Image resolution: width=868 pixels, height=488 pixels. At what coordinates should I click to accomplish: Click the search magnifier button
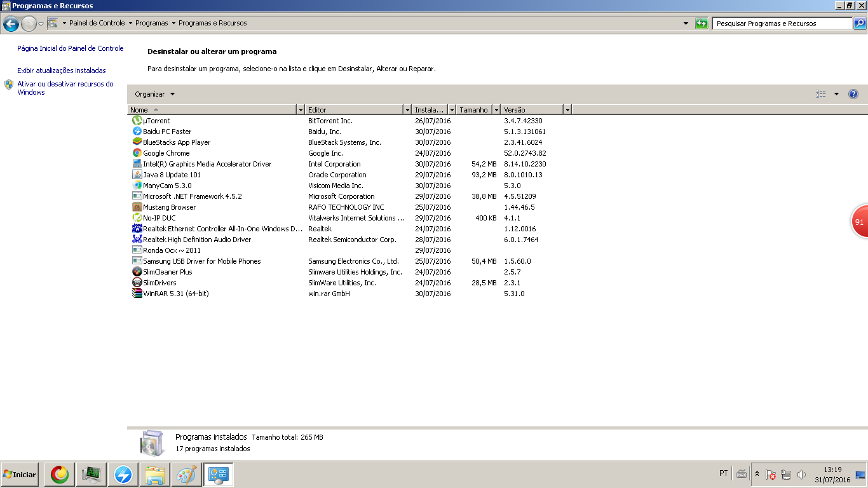(859, 24)
